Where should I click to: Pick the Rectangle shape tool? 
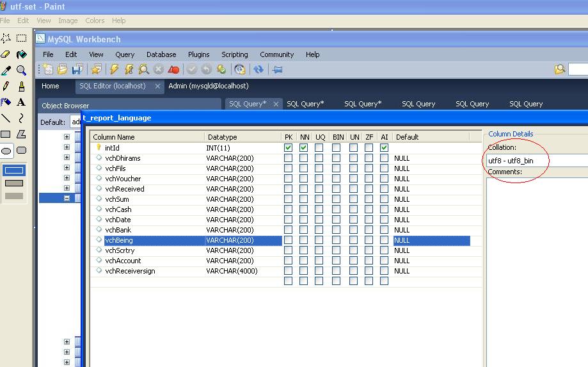tap(6, 135)
